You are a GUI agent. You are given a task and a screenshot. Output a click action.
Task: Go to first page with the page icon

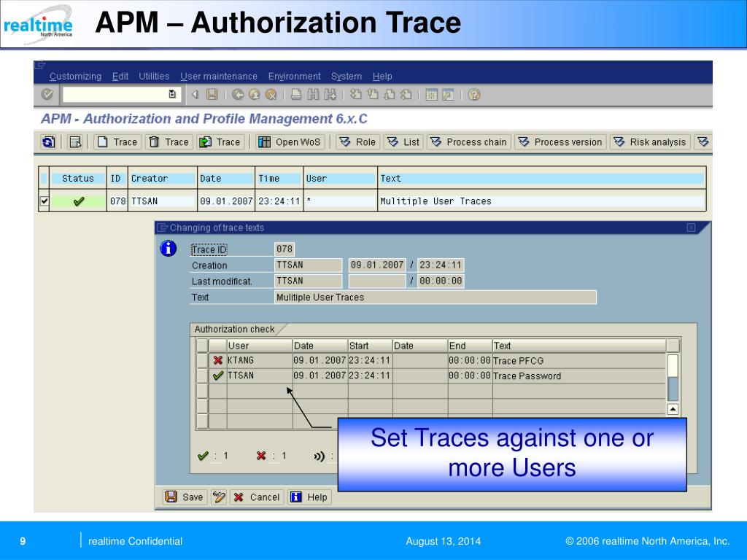[355, 94]
